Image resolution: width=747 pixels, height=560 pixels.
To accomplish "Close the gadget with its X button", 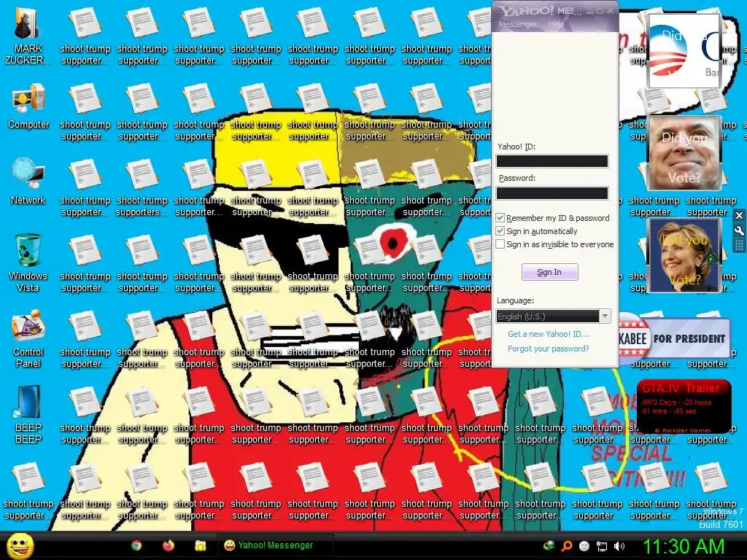I will coord(739,216).
